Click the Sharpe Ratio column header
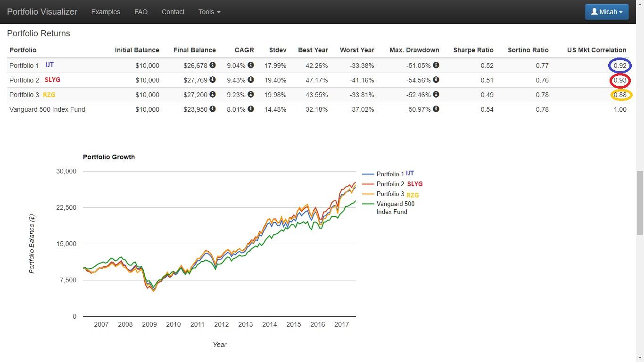Screen dimensions: 644x362 point(473,50)
